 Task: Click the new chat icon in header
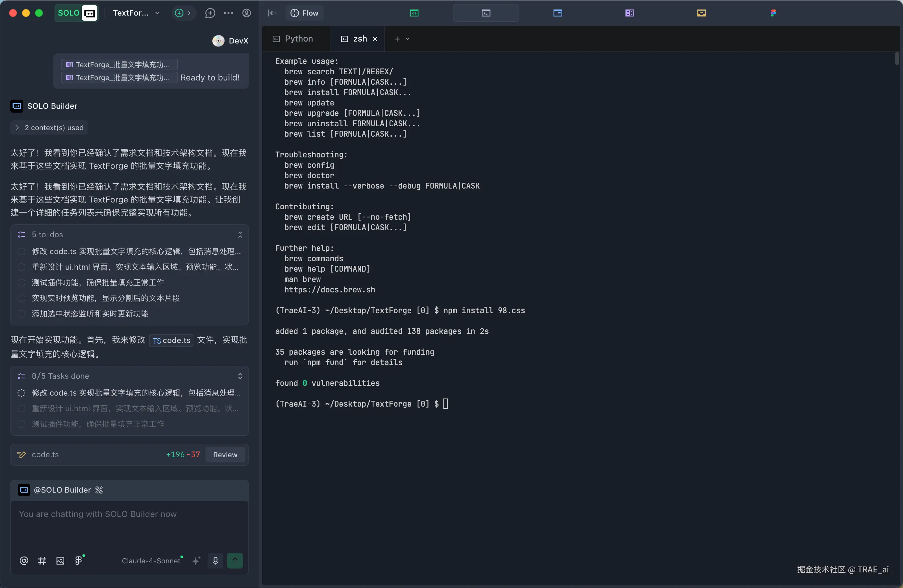pos(210,13)
